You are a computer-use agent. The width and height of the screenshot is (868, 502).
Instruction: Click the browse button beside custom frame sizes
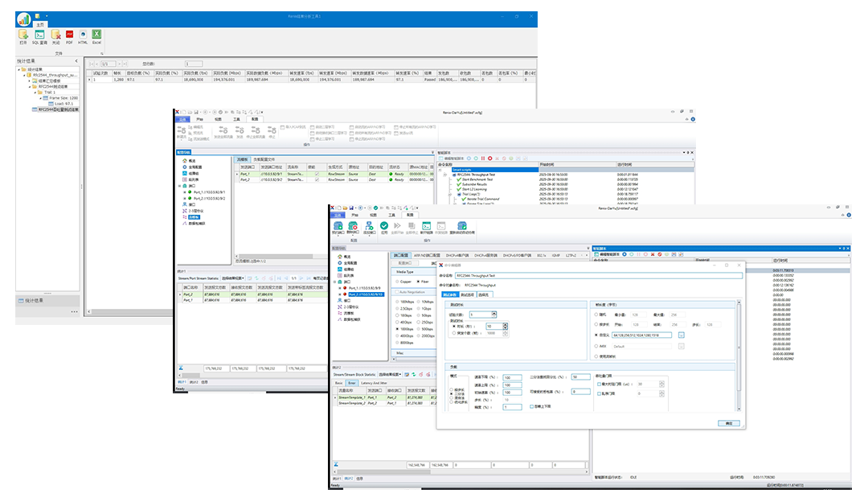681,334
